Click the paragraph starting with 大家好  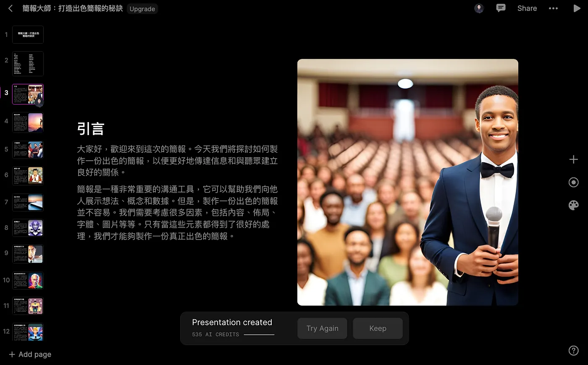click(x=177, y=161)
